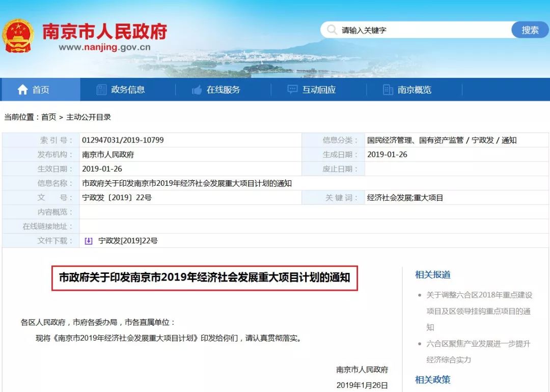550x392 pixels.
Task: Open the 六合区聚焦产业发展 related report link
Action: (478, 351)
